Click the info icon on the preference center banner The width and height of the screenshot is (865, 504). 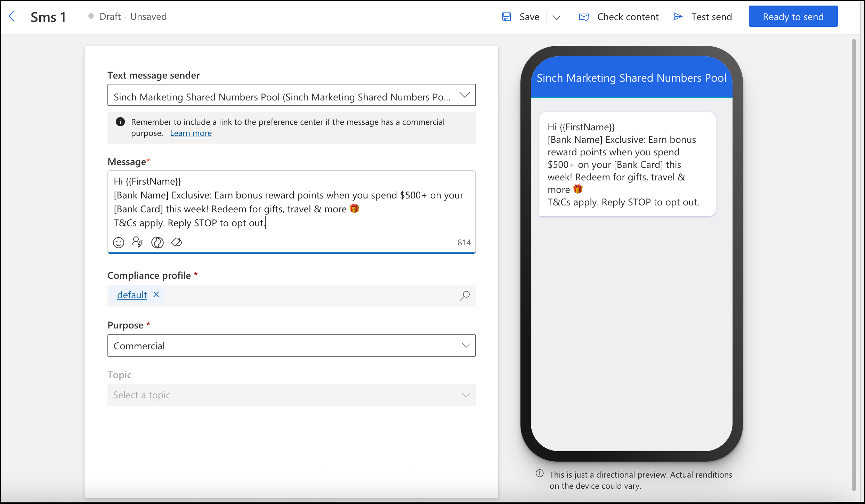[x=120, y=122]
